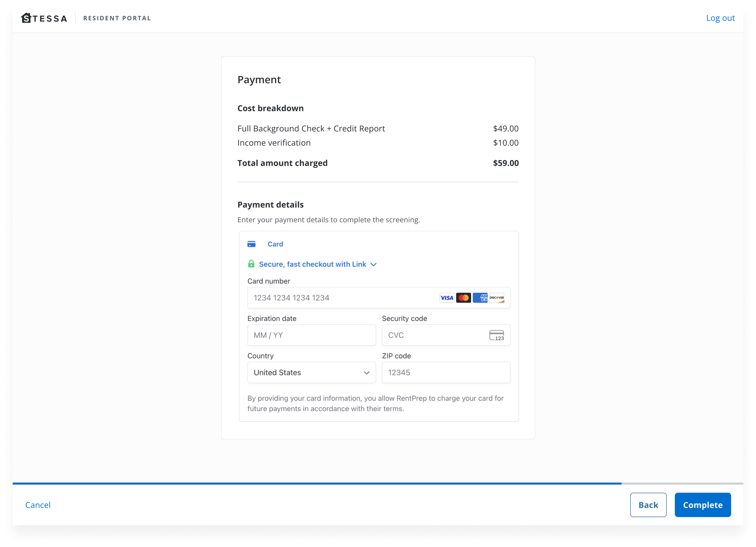Click the Resident Portal header text

[x=117, y=18]
